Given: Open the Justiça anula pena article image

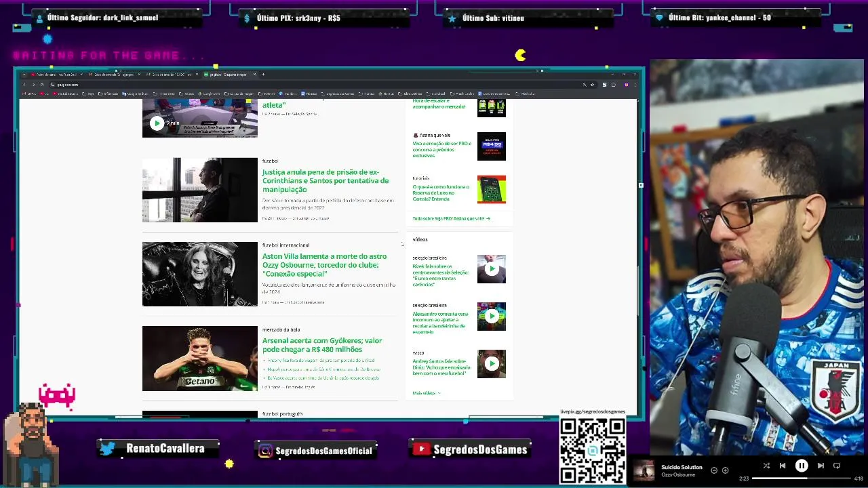Looking at the screenshot, I should [200, 190].
